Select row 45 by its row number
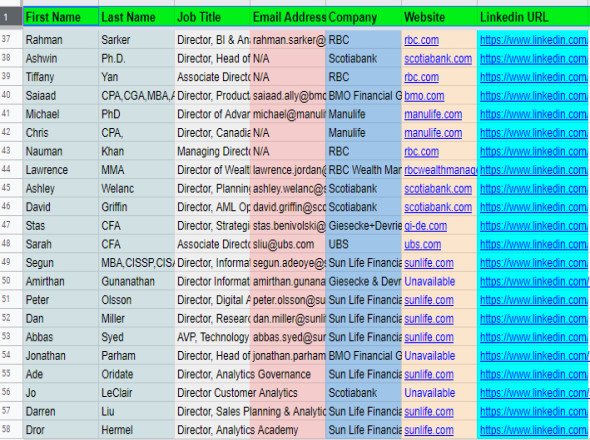The width and height of the screenshot is (590, 440). click(6, 187)
